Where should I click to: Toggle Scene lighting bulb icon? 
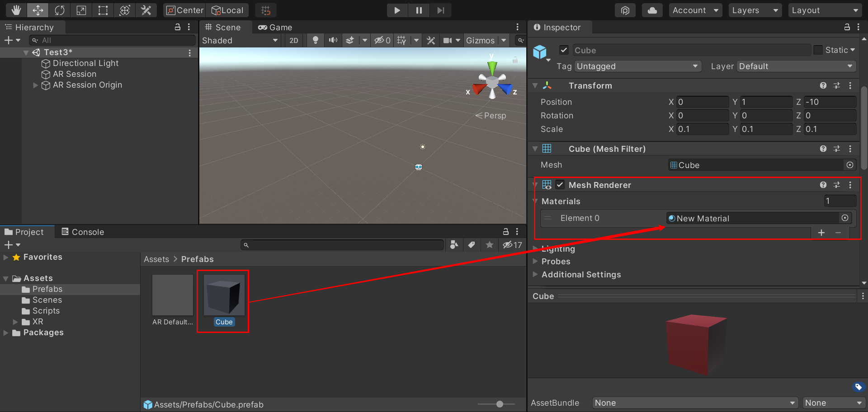click(x=316, y=40)
